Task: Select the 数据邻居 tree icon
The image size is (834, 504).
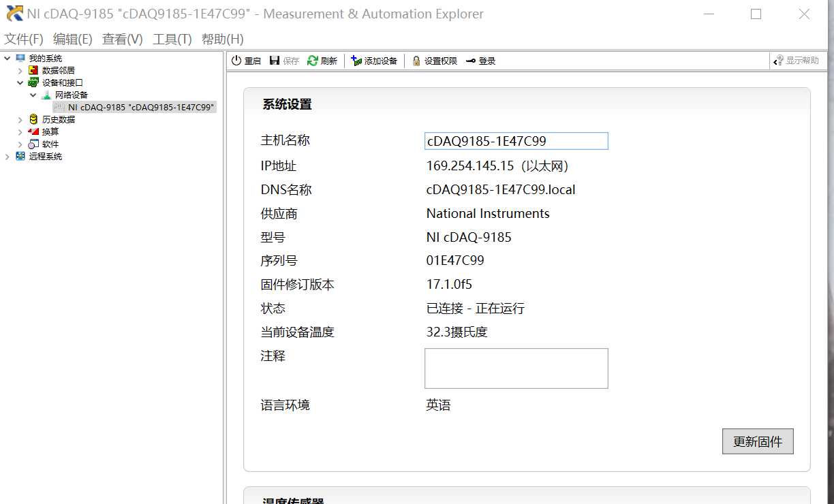Action: [33, 70]
